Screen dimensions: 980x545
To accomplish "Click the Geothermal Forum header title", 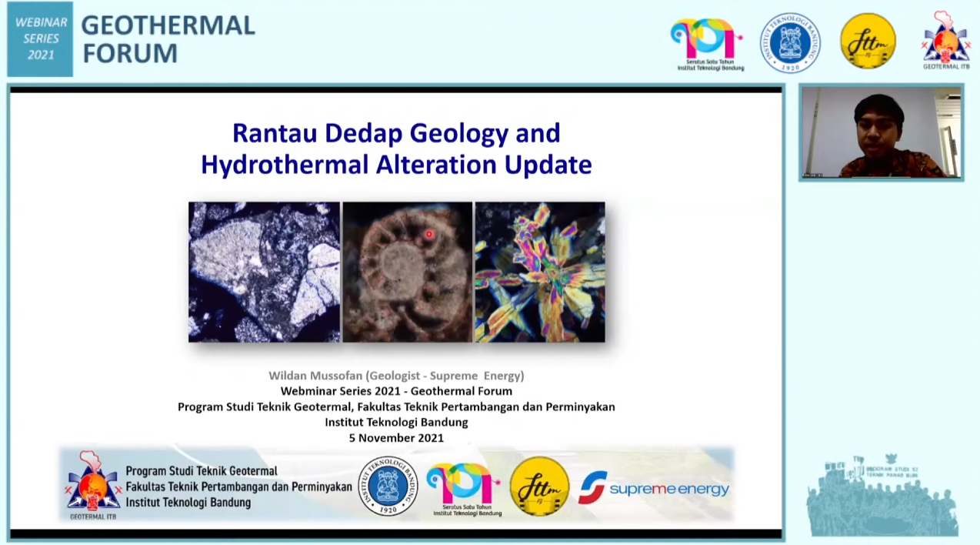I will tap(168, 38).
